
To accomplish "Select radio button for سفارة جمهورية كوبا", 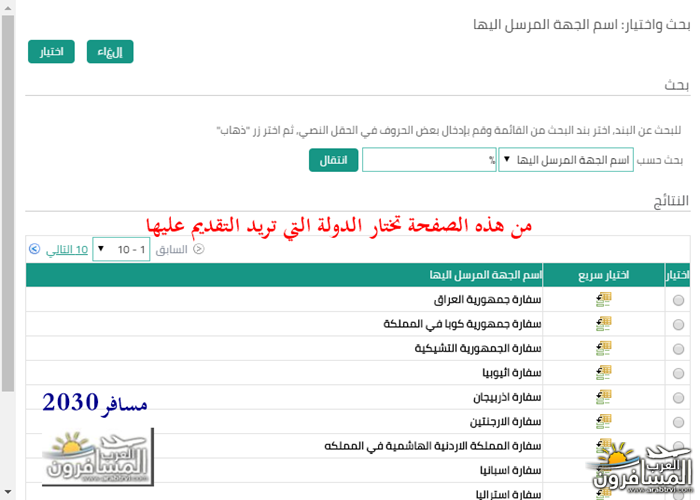I will coord(678,325).
